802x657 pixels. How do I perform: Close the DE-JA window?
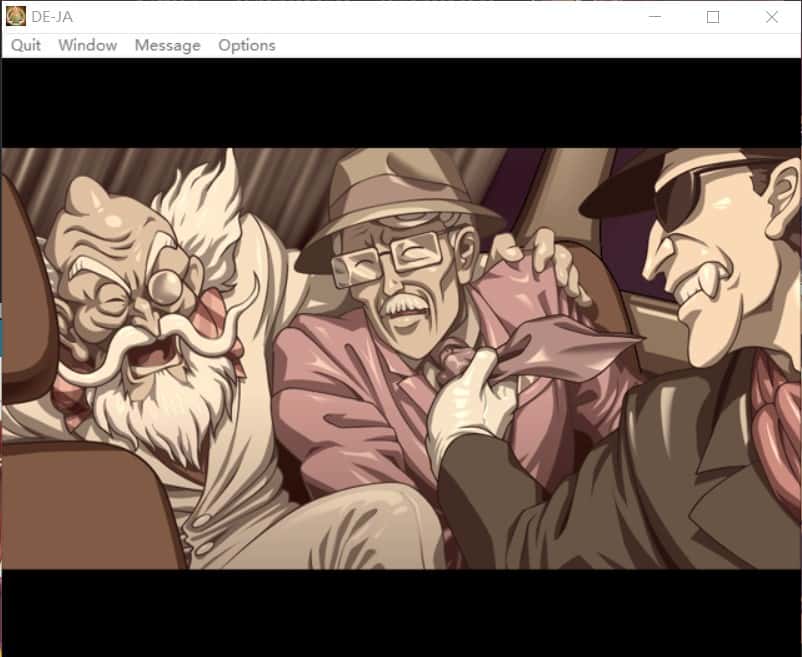772,17
